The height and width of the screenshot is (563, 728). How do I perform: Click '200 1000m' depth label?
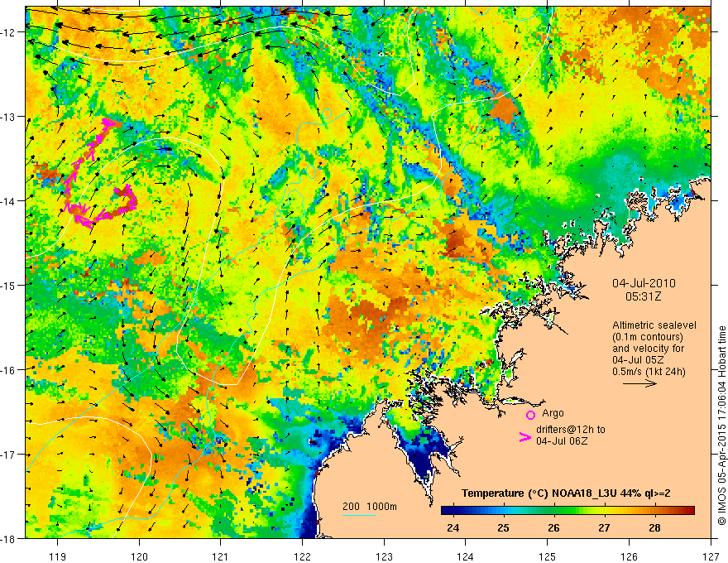coord(370,506)
